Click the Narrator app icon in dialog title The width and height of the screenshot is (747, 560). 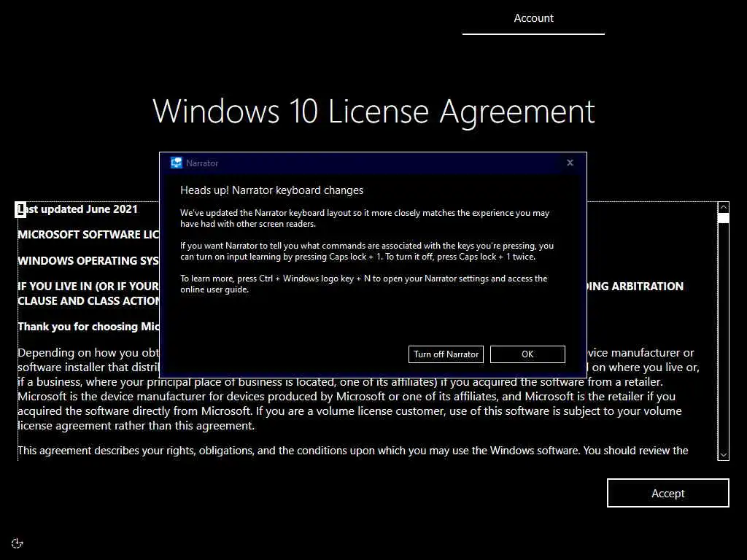(x=177, y=163)
